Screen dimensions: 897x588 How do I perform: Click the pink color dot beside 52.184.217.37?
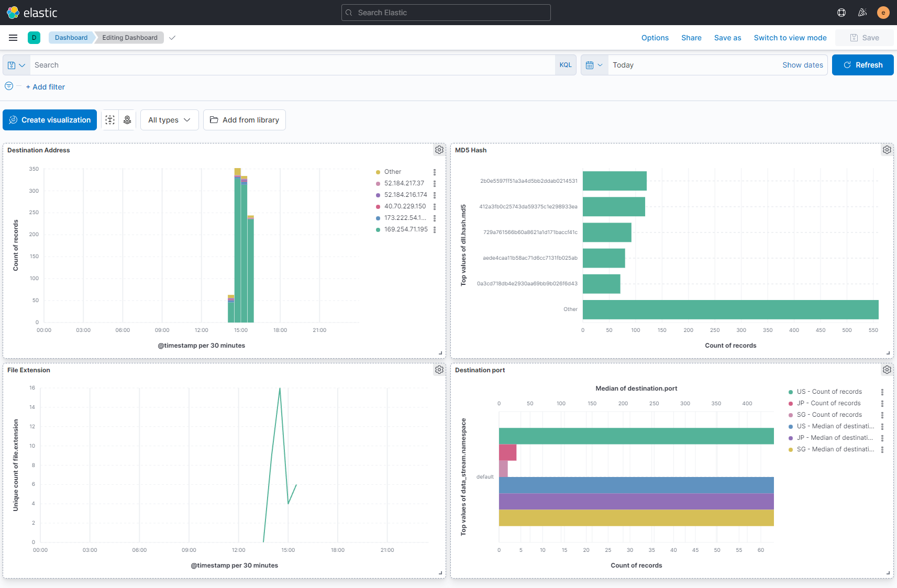378,183
